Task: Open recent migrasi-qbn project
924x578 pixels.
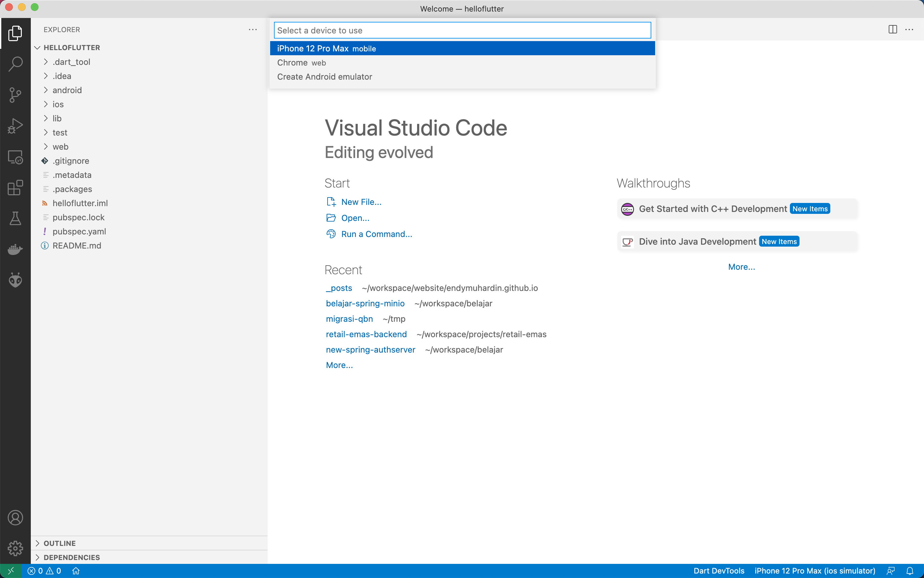Action: tap(349, 319)
